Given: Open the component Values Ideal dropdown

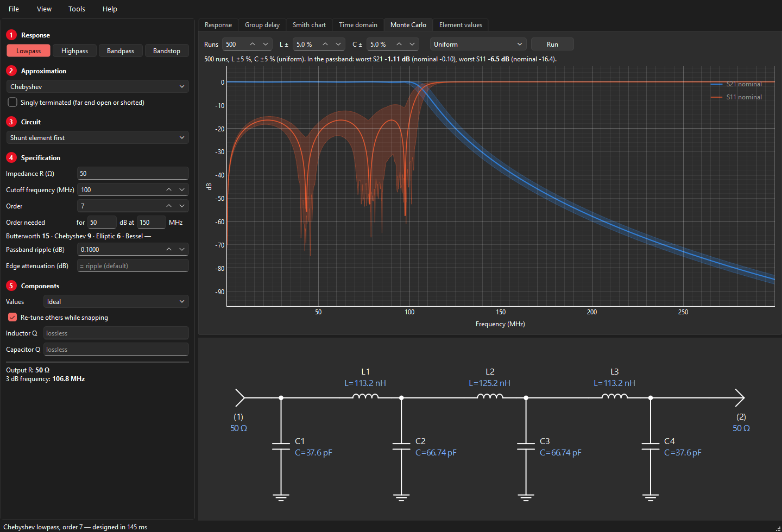Looking at the screenshot, I should 116,301.
